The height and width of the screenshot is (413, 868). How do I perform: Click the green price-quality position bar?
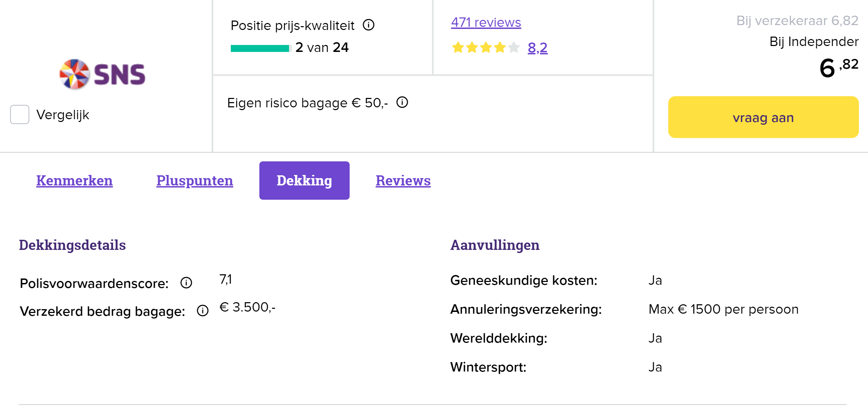point(260,48)
